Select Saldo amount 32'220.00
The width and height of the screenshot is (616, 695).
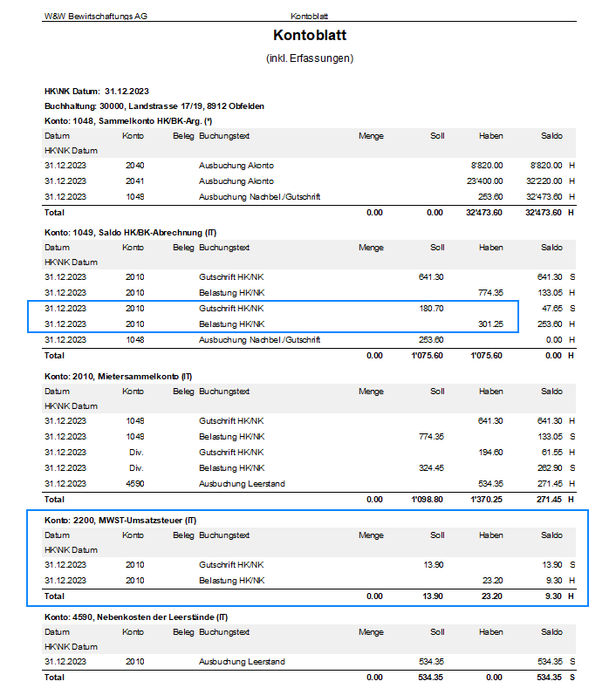pos(544,181)
